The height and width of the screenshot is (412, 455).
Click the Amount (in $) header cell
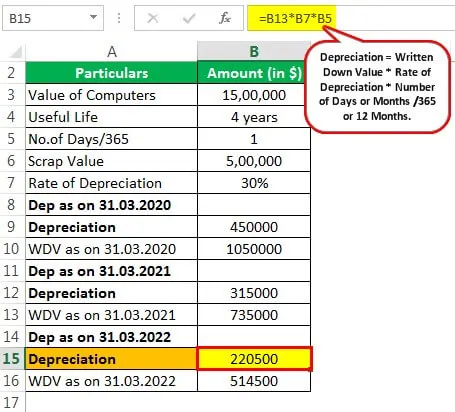(x=254, y=73)
